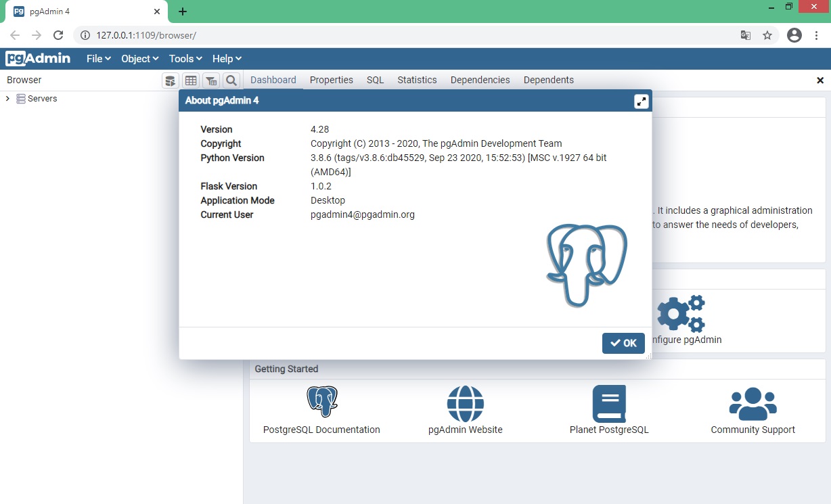
Task: Go back in browser history
Action: pyautogui.click(x=15, y=35)
